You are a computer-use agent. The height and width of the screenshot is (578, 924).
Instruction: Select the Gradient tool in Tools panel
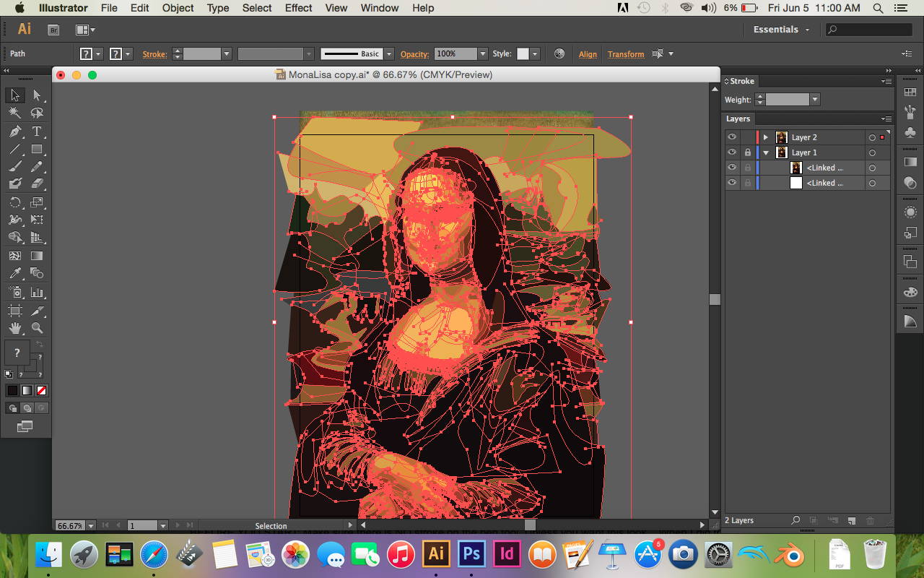point(37,256)
